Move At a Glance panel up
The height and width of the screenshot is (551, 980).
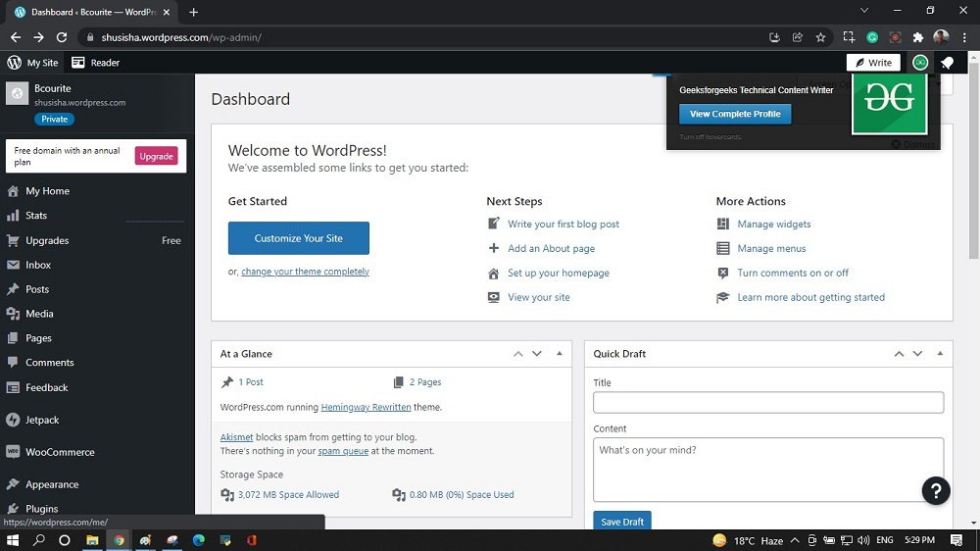(x=518, y=354)
